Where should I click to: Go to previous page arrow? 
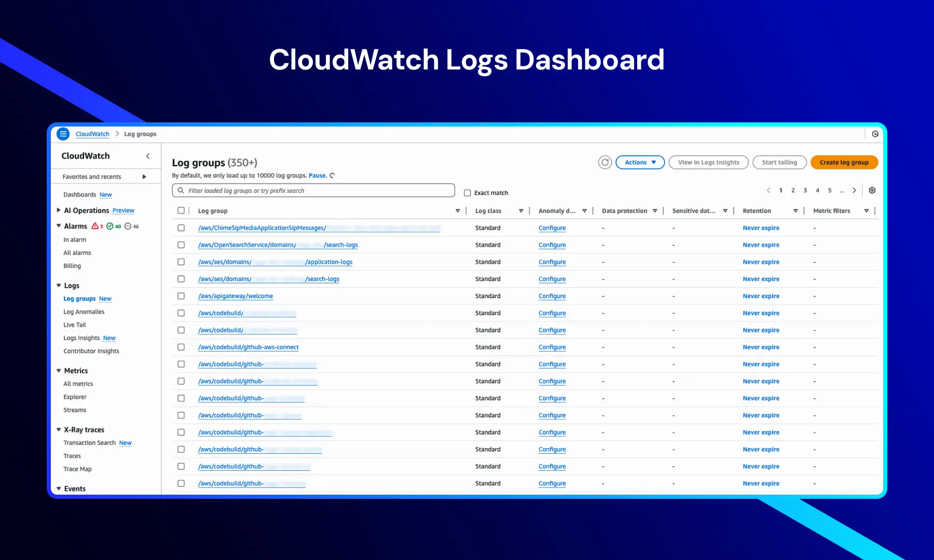pos(768,190)
